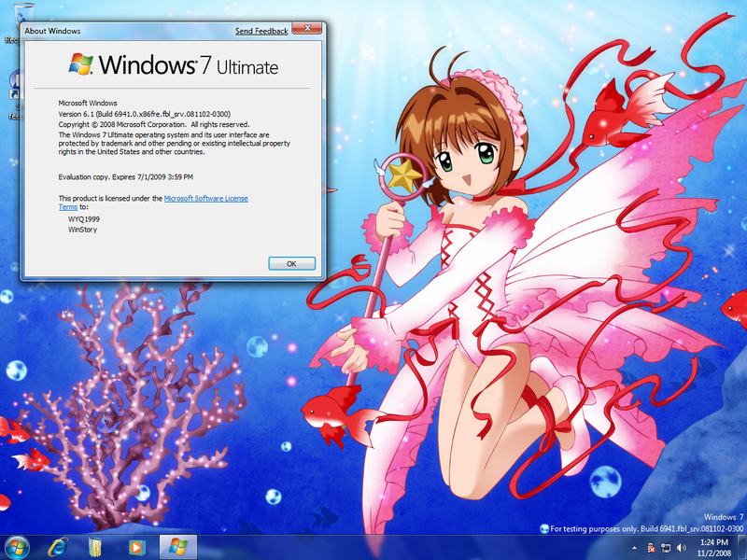Click OK in About Windows dialog
Image resolution: width=747 pixels, height=560 pixels.
(291, 263)
